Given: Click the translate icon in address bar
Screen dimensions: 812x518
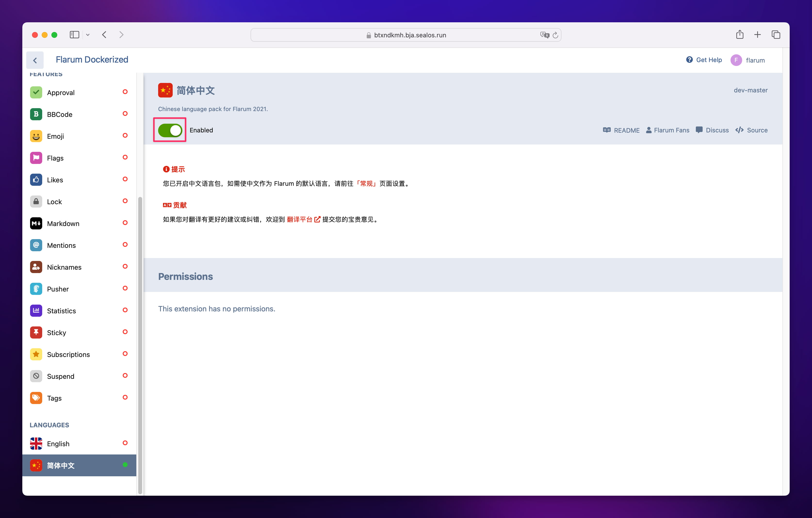Looking at the screenshot, I should tap(544, 35).
